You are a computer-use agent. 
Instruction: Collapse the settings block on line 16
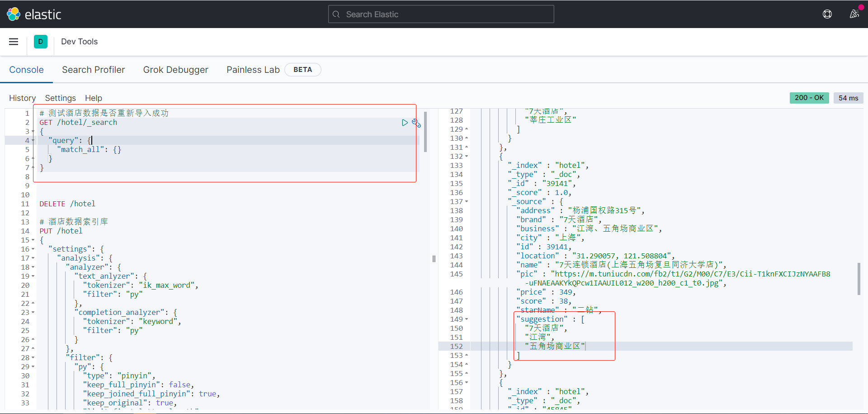click(x=33, y=249)
